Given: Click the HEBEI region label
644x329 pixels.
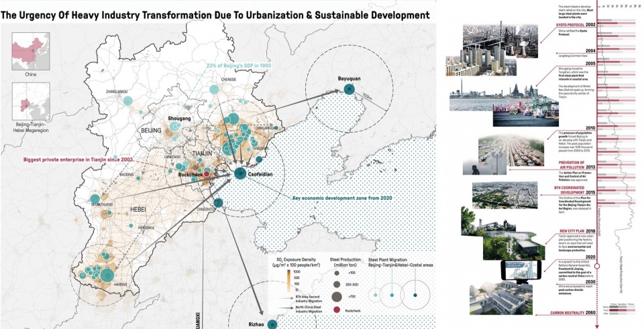Looking at the screenshot, I should click(138, 210).
